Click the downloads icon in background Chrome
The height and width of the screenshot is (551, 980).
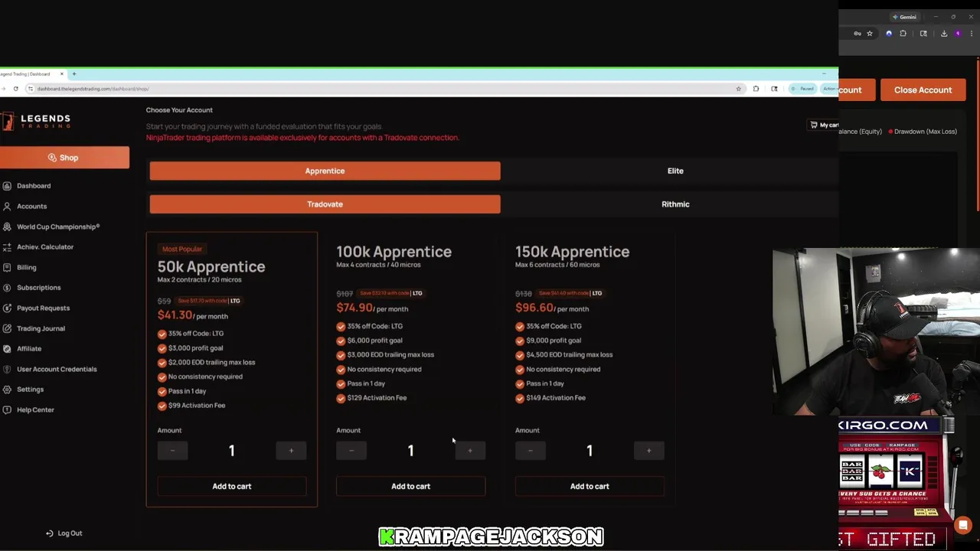943,34
